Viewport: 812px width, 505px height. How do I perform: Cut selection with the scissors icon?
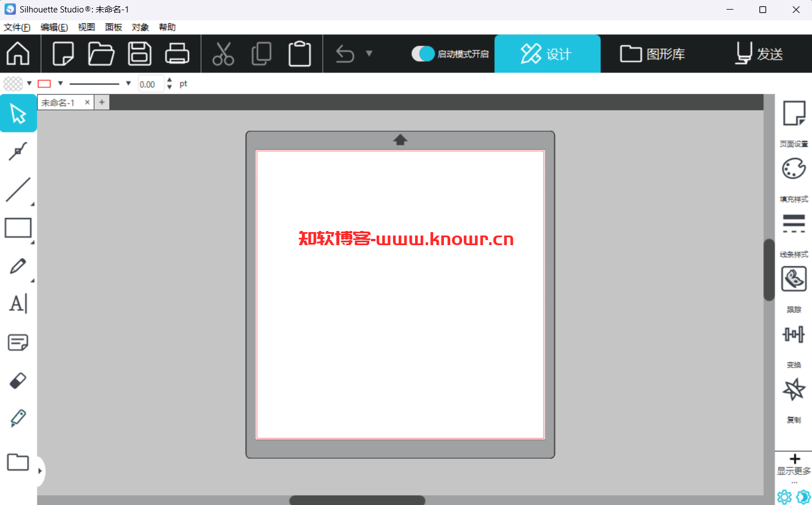tap(223, 54)
